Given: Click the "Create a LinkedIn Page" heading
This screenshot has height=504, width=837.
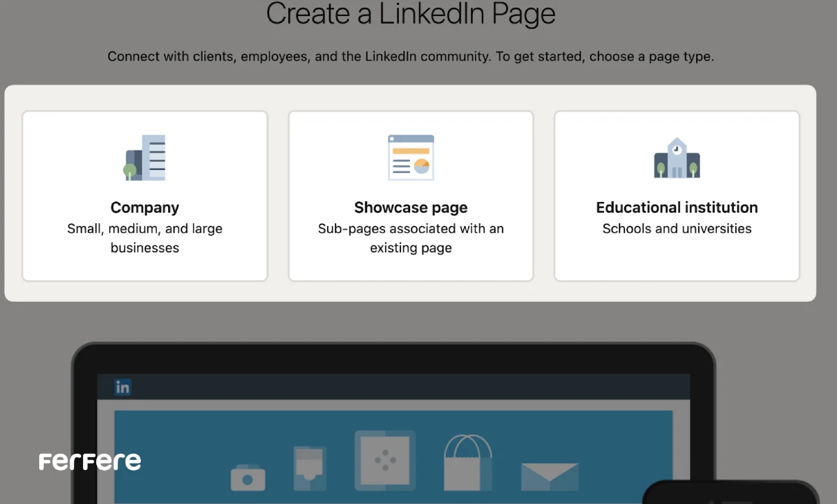Looking at the screenshot, I should point(411,14).
